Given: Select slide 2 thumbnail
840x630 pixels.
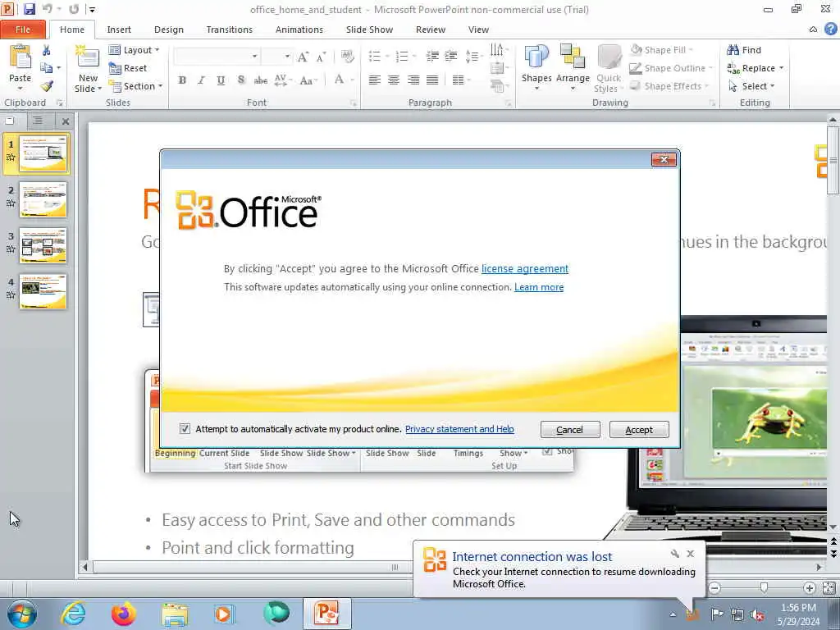Looking at the screenshot, I should (43, 200).
